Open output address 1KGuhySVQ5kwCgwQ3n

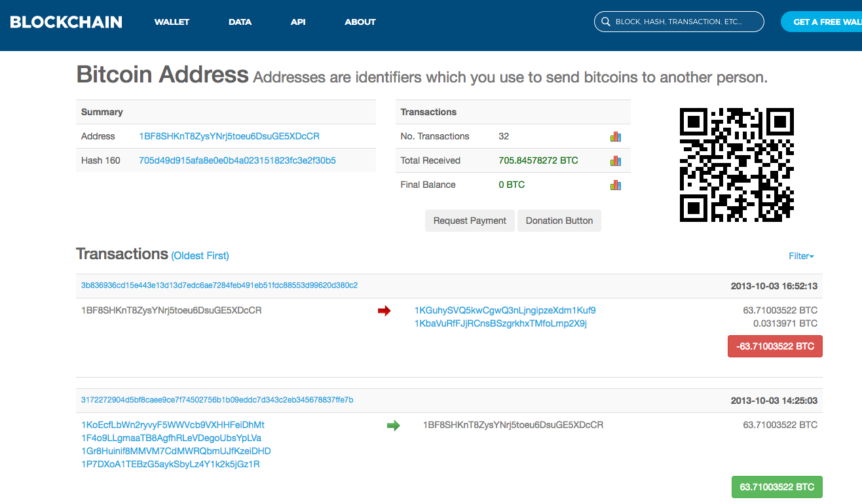pyautogui.click(x=505, y=310)
